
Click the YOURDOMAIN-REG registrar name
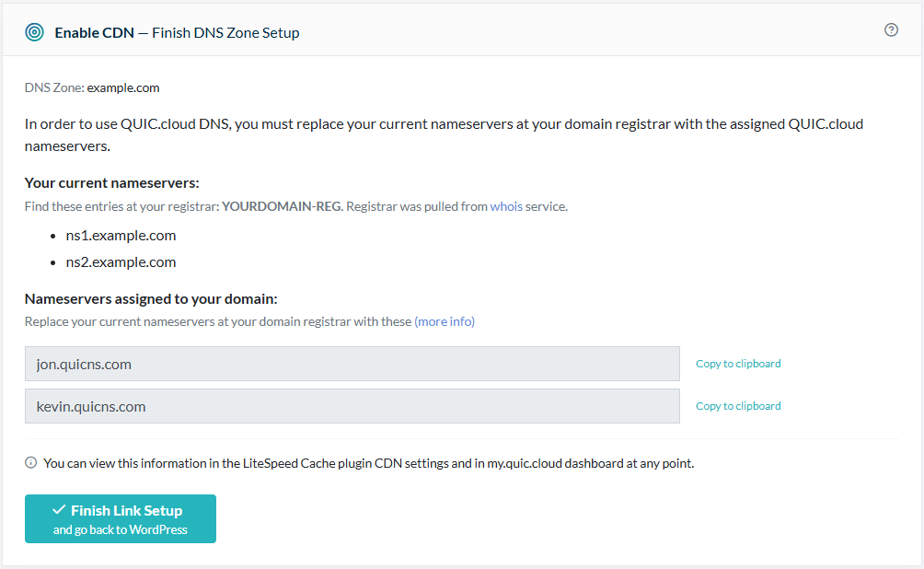point(282,206)
